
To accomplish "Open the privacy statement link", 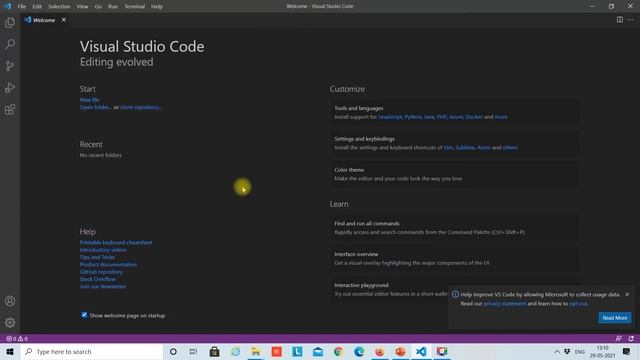I will click(x=504, y=303).
